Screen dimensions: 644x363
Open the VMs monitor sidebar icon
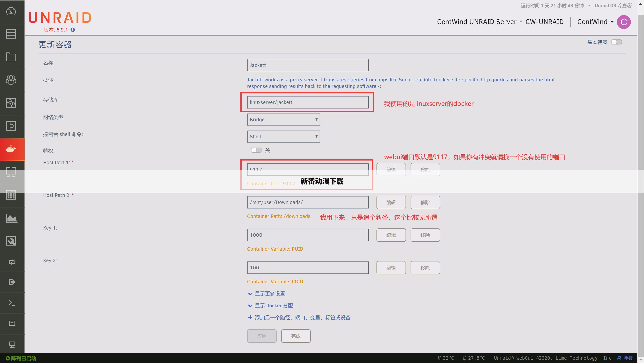[11, 172]
